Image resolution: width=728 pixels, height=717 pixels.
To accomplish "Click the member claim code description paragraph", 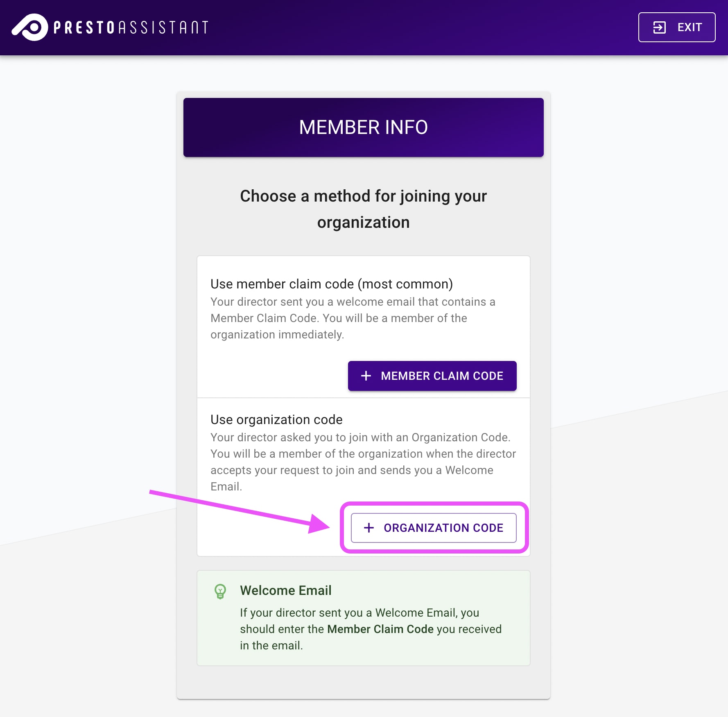I will click(352, 318).
